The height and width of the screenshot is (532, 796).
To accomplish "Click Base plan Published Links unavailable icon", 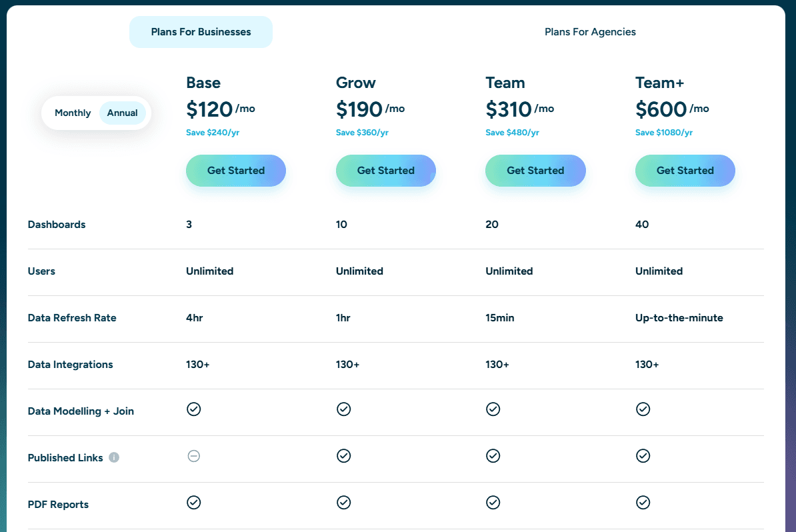I will [193, 456].
